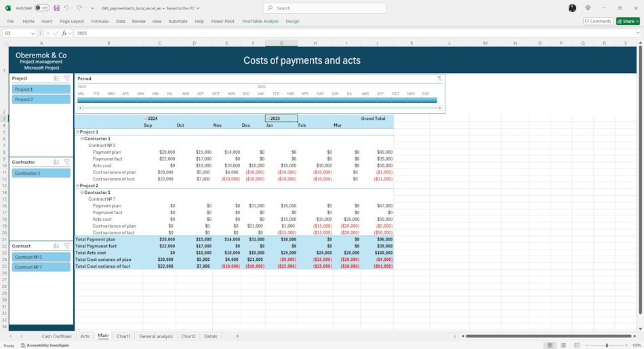Select Project 1 in Project slicer
The image size is (644, 349).
pyautogui.click(x=41, y=89)
